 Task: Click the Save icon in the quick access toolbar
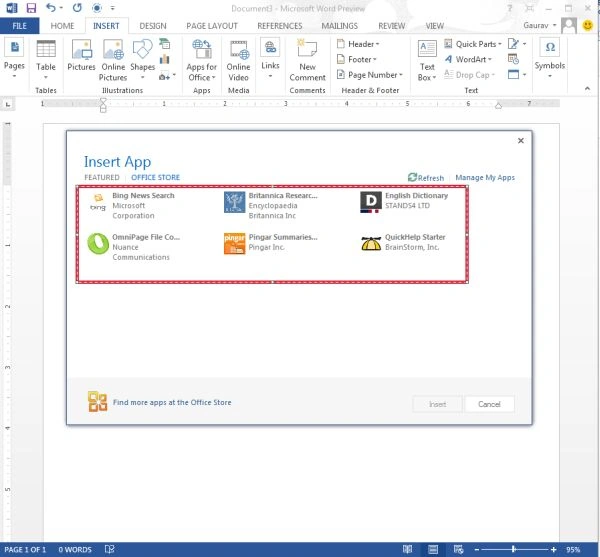(31, 8)
